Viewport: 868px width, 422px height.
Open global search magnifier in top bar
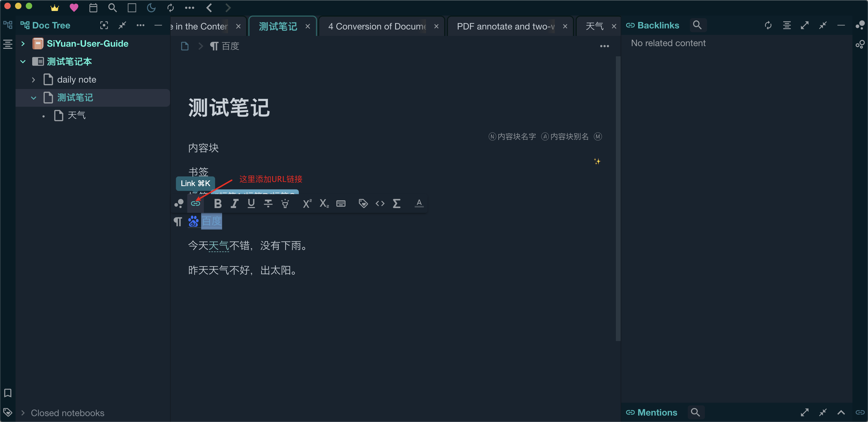(113, 8)
